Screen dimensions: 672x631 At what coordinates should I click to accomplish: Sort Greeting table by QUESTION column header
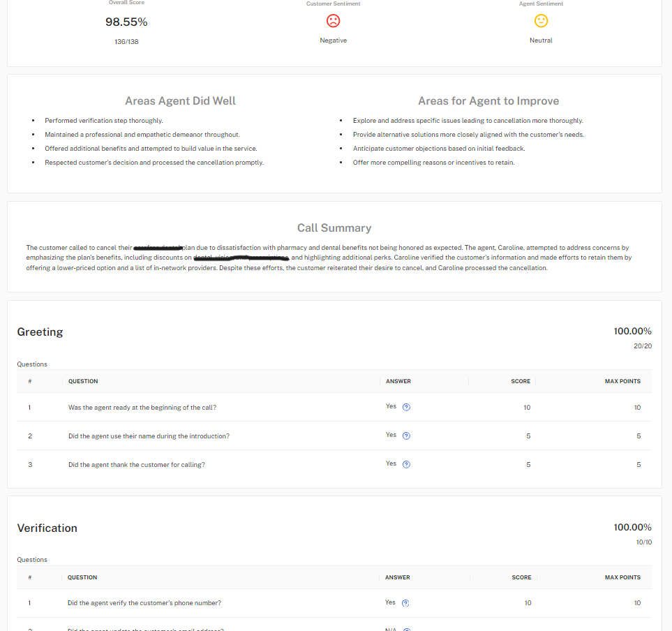pyautogui.click(x=83, y=381)
